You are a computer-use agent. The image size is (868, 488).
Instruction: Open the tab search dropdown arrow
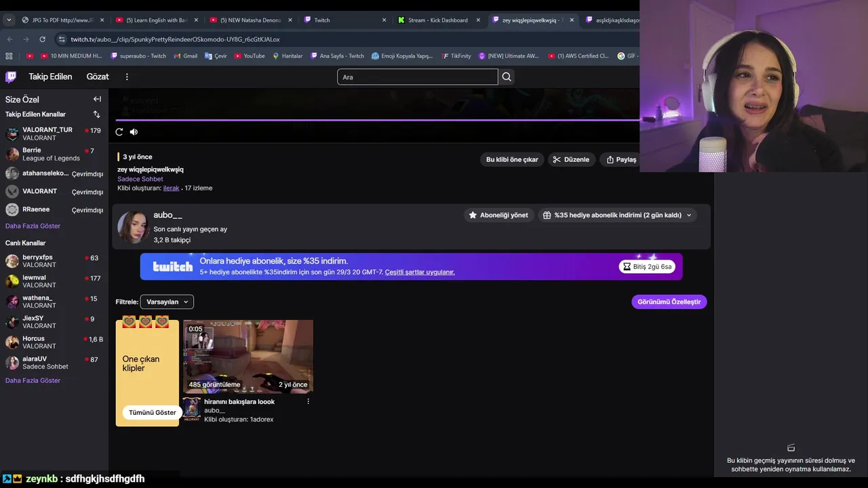9,20
